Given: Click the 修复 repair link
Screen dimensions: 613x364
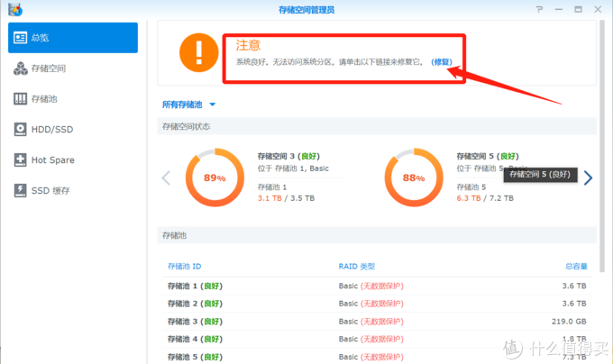Looking at the screenshot, I should [x=442, y=63].
